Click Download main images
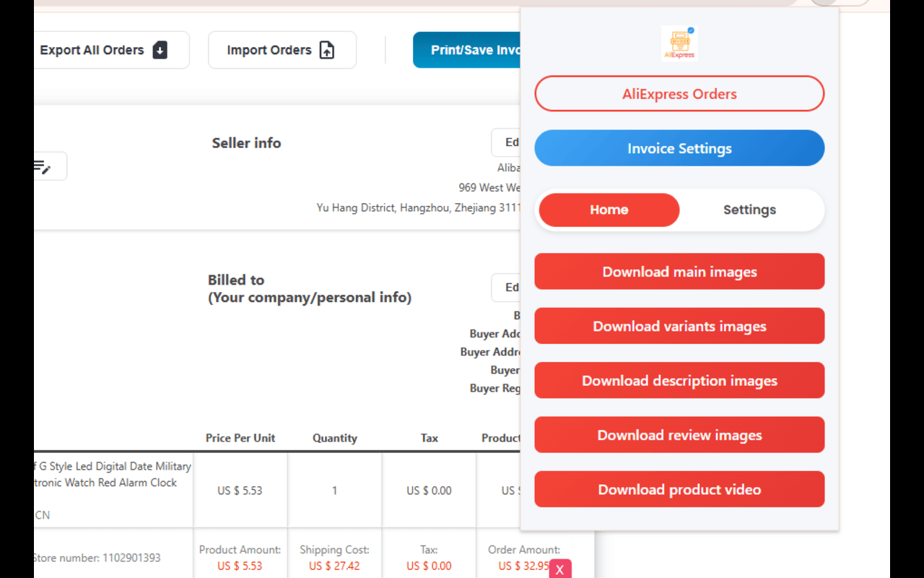Viewport: 924px width, 578px height. pyautogui.click(x=679, y=272)
